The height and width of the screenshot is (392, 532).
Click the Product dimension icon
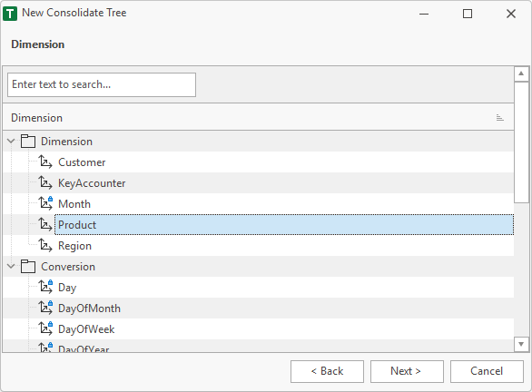pyautogui.click(x=45, y=225)
